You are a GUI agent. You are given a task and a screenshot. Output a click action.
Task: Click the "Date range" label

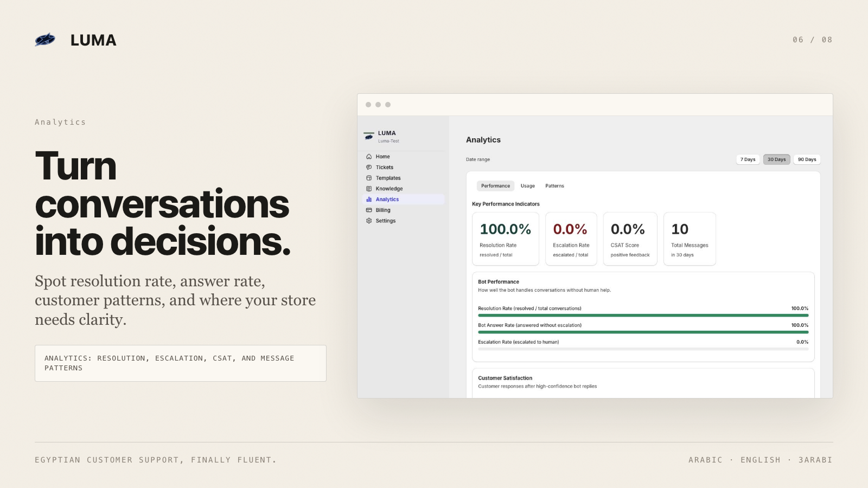[x=478, y=159]
